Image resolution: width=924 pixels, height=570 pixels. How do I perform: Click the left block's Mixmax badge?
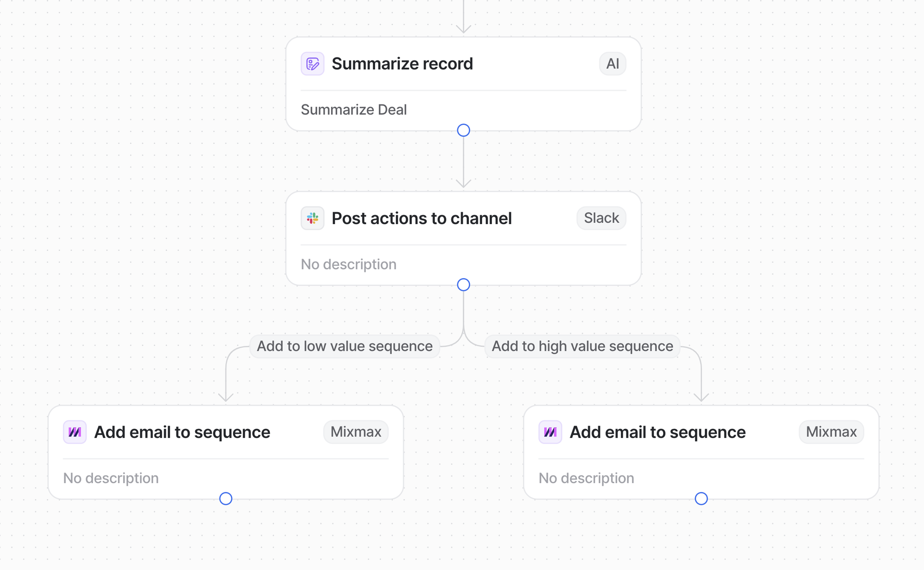(355, 432)
